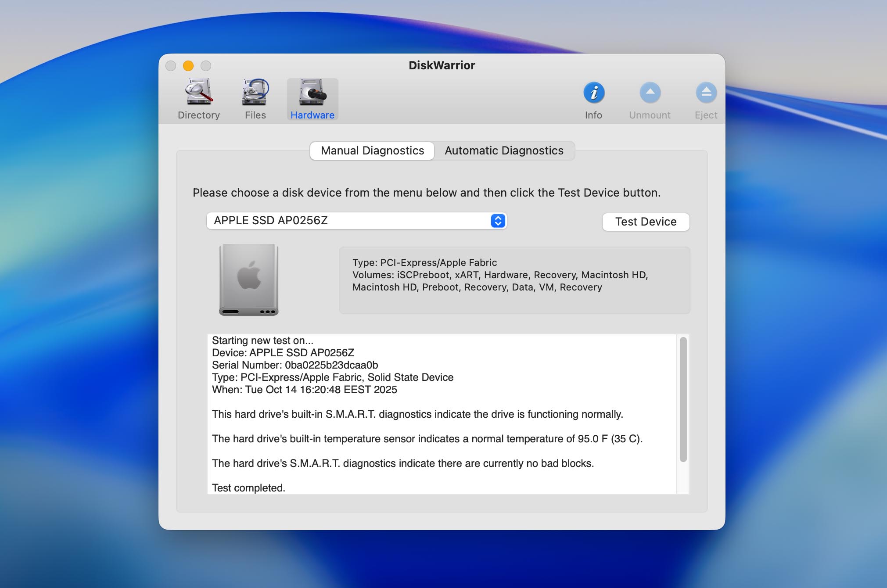Click inside the test results log
887x588 pixels.
tap(439, 426)
